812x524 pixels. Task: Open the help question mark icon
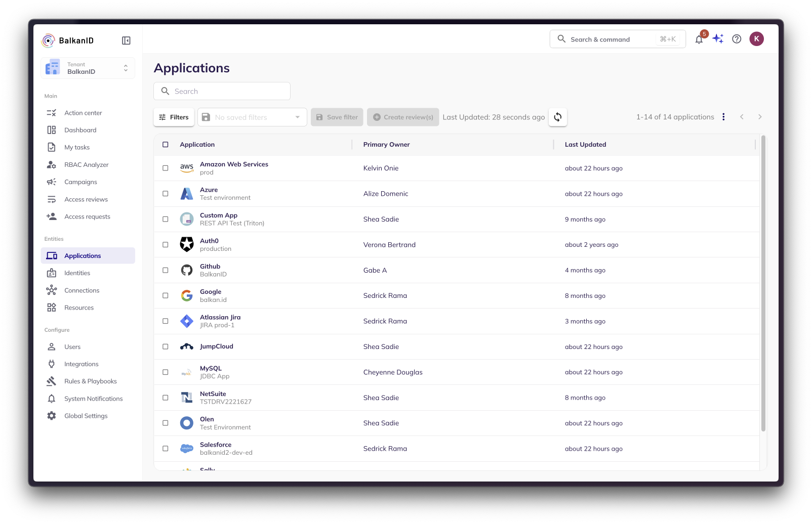737,39
